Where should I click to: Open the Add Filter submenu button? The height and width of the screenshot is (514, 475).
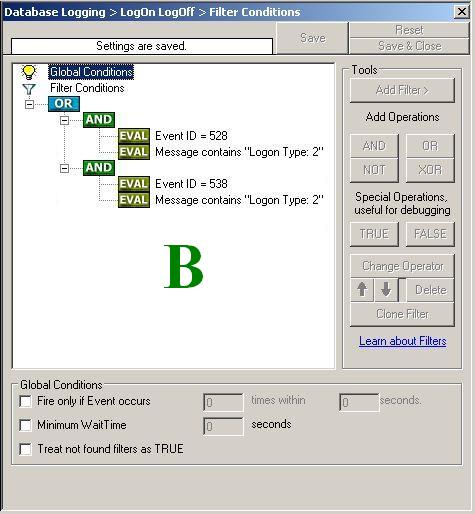[x=402, y=90]
